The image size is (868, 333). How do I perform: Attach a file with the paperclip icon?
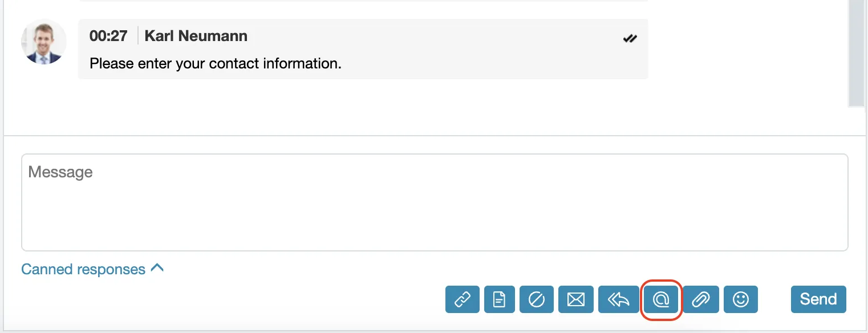[x=701, y=299]
